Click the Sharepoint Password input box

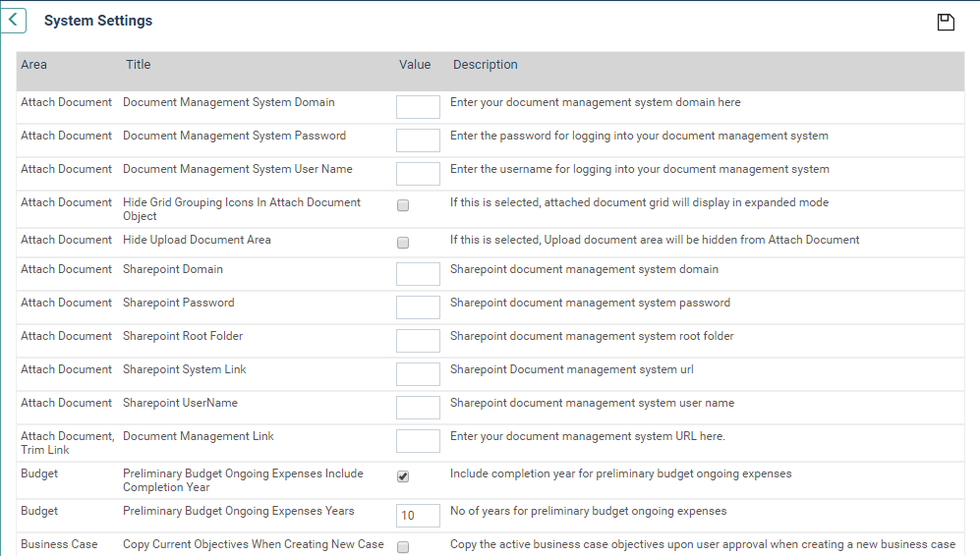418,307
